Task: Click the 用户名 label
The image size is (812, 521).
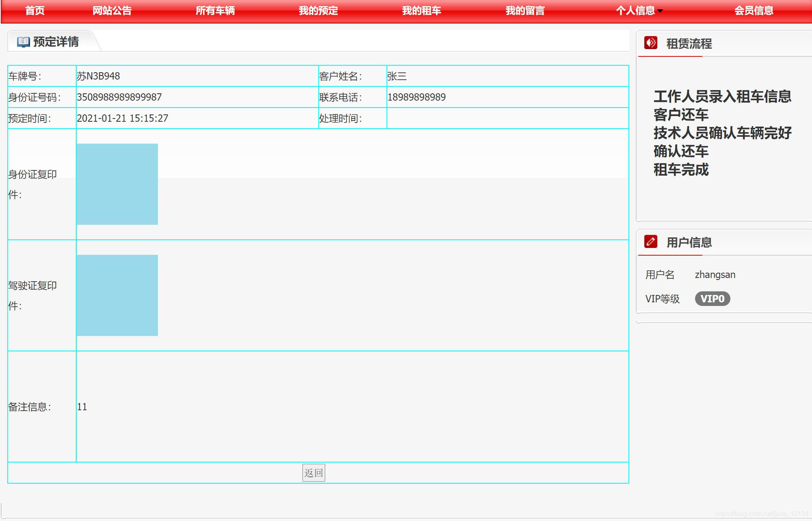Action: [x=660, y=275]
